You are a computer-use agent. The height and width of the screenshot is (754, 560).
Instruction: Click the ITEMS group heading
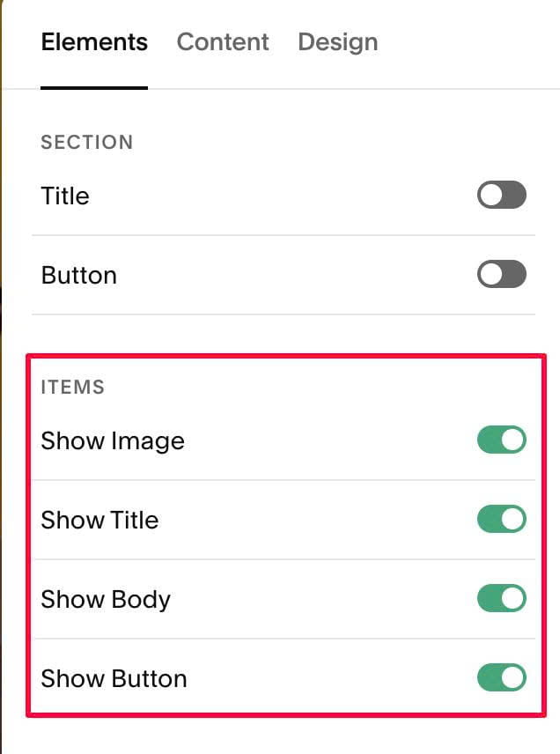(72, 387)
